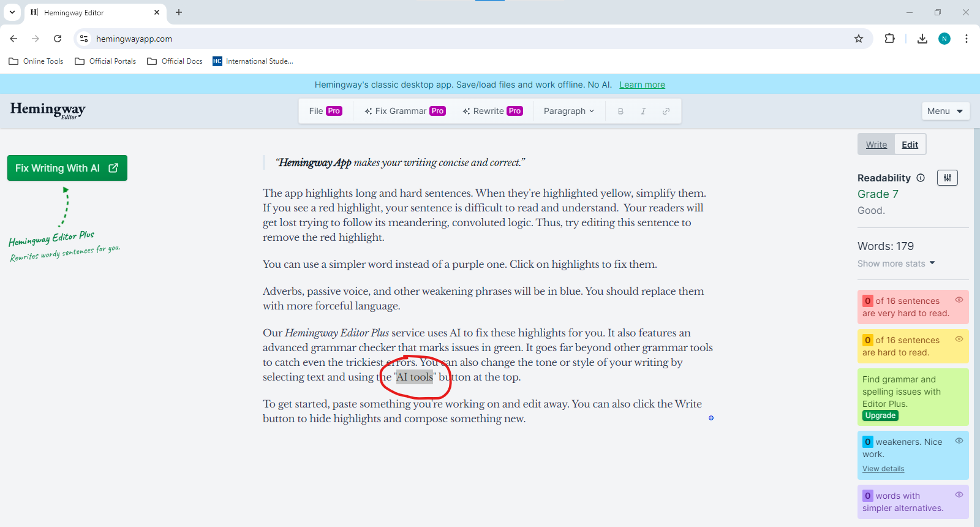Viewport: 980px width, 527px height.
Task: Open a new browser tab
Action: (x=179, y=12)
